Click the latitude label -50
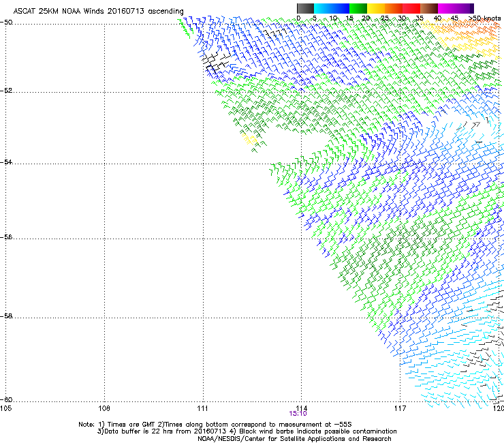The image size is (504, 443). (6, 22)
